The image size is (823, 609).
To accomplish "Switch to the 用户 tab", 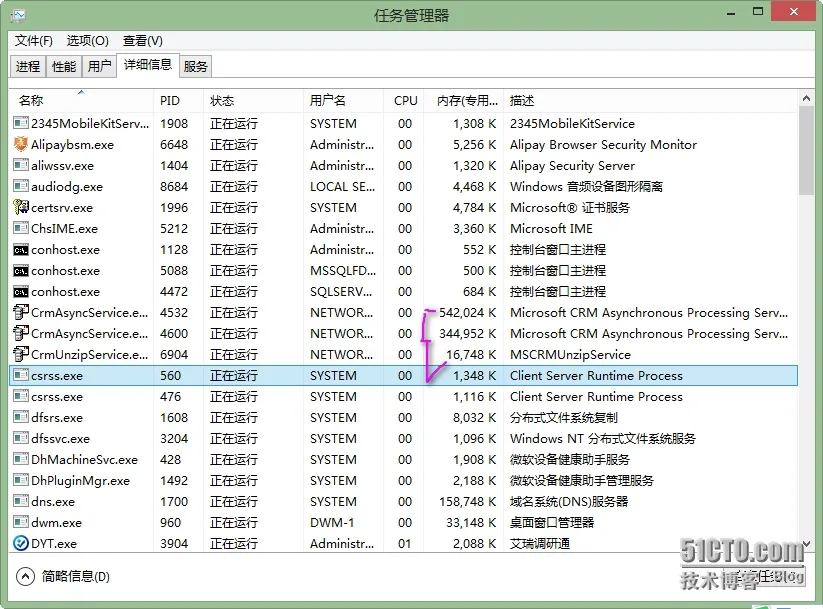I will coord(99,67).
